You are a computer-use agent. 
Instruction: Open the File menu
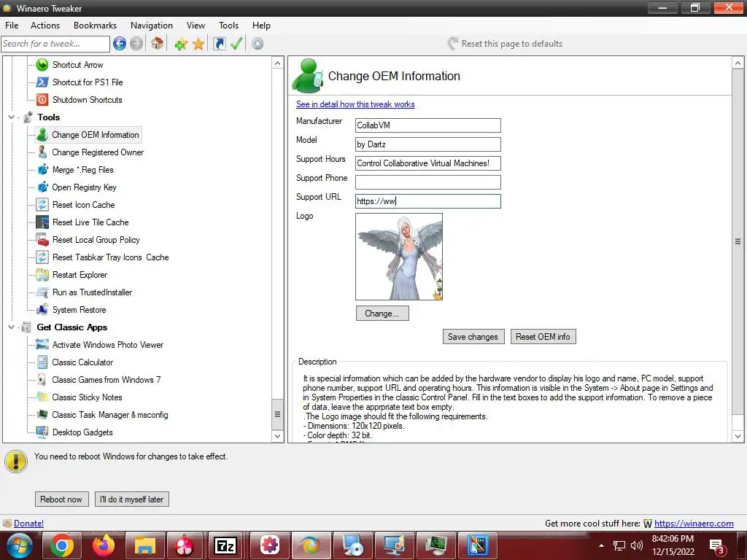click(12, 26)
